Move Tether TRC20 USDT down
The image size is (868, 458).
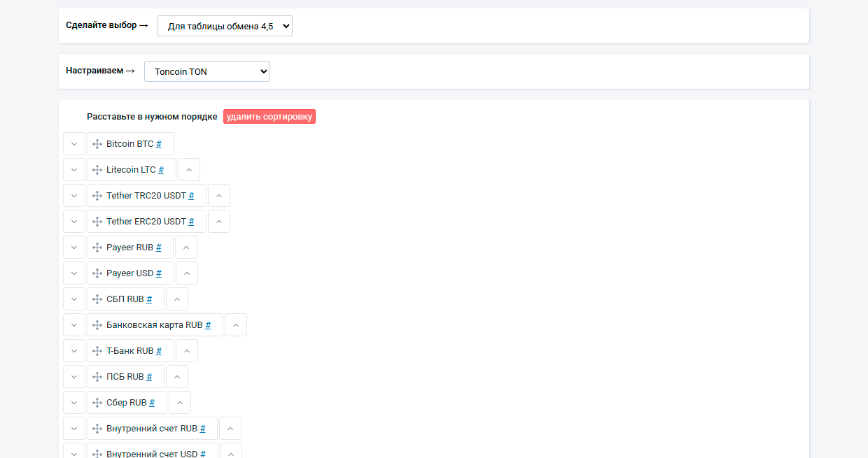coord(74,196)
